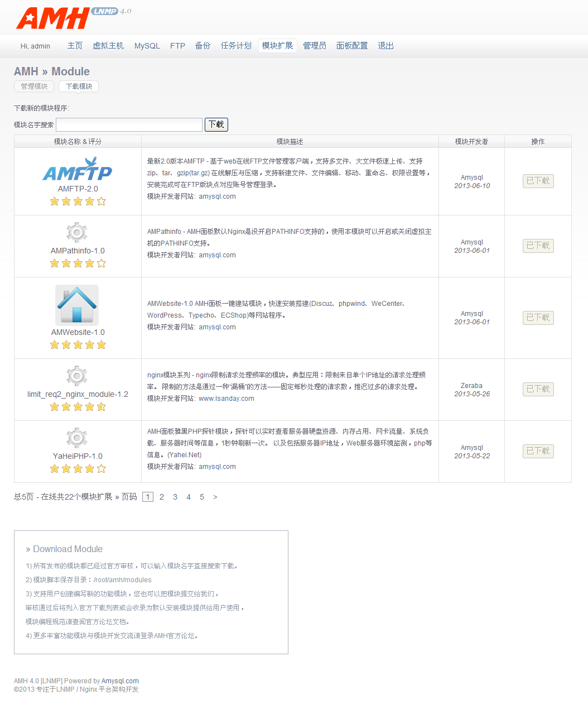Click the 已下载 button for YaHeiPHP

click(538, 451)
